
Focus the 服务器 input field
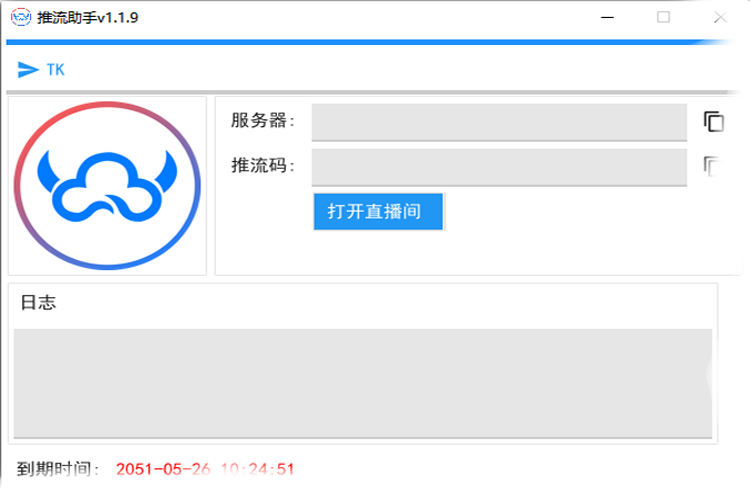(x=499, y=122)
